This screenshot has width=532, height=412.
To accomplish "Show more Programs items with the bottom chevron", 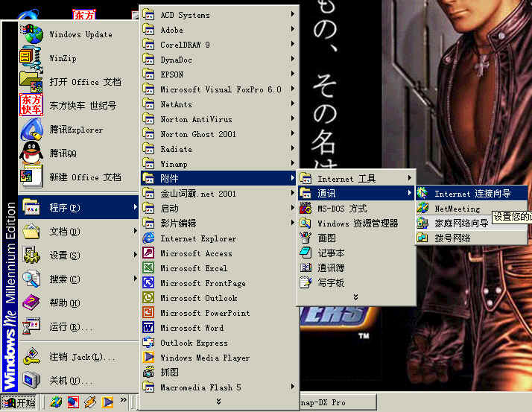I will pyautogui.click(x=218, y=402).
